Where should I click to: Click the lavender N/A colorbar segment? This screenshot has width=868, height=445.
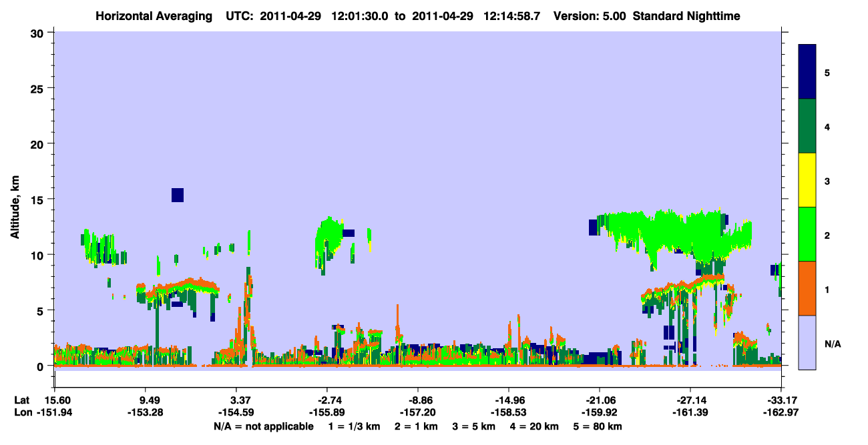(x=807, y=342)
